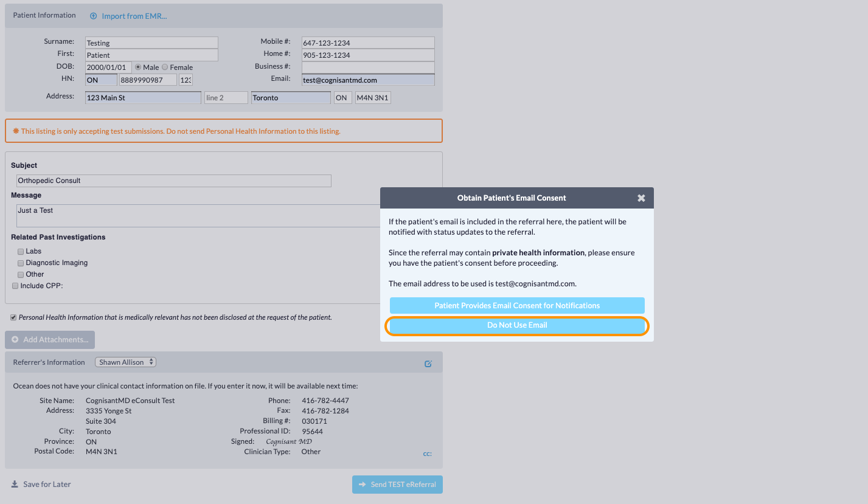The width and height of the screenshot is (868, 504).
Task: Click the edit referrer information icon
Action: coord(428,364)
